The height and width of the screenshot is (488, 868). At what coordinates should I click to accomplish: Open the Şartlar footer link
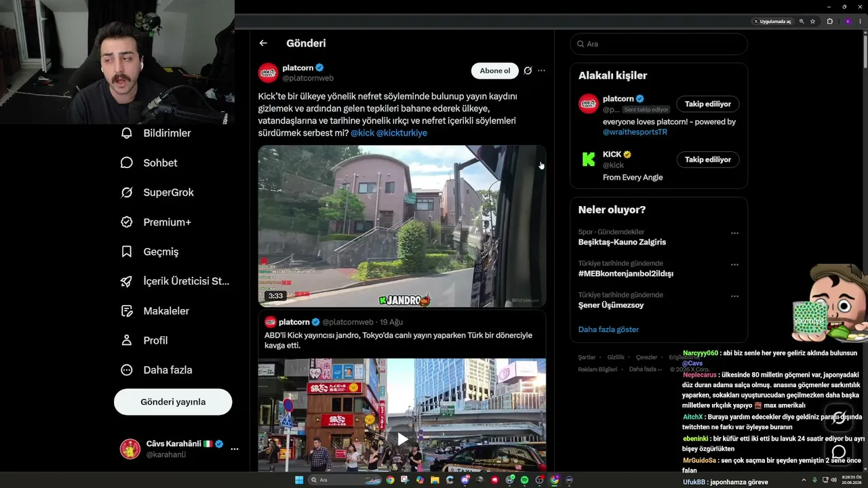click(587, 357)
